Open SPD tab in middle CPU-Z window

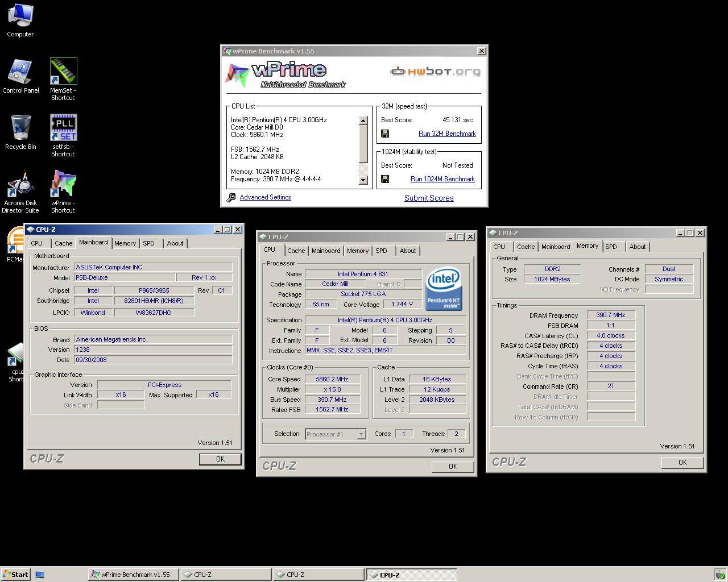pyautogui.click(x=382, y=251)
